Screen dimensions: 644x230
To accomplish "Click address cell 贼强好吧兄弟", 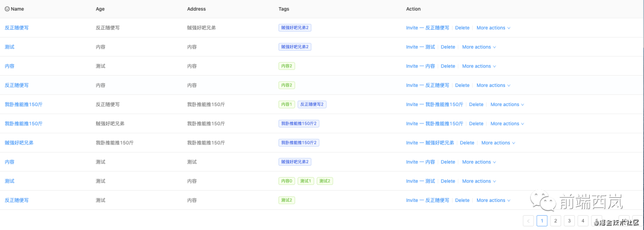I will coord(202,28).
